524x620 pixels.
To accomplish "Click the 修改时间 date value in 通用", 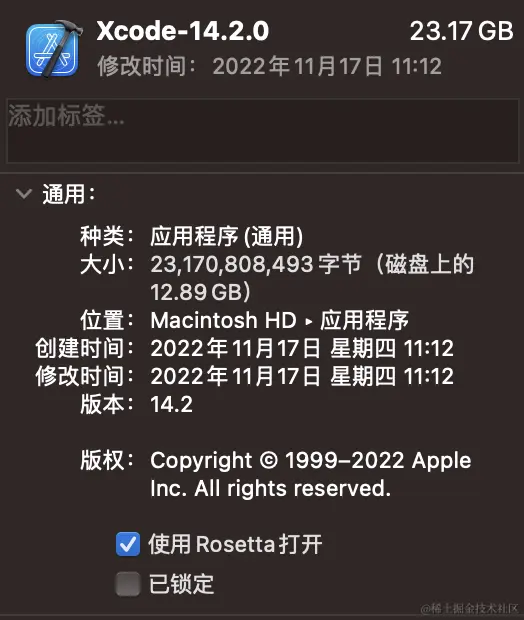I will point(302,376).
